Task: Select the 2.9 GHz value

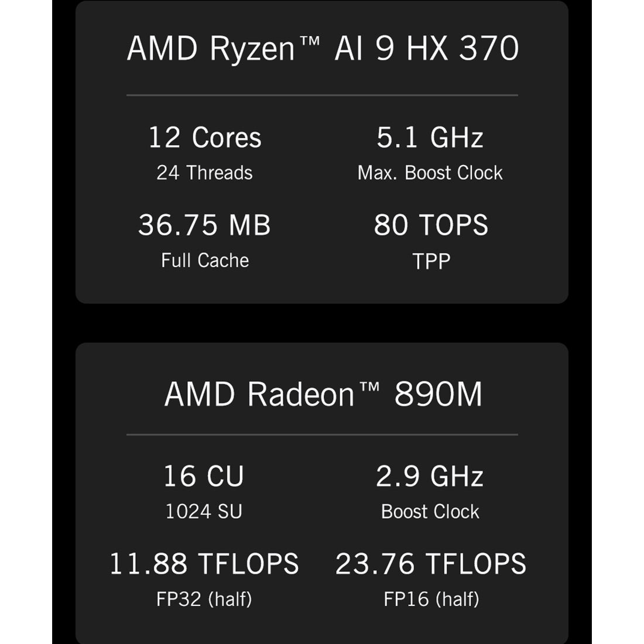Action: [430, 476]
